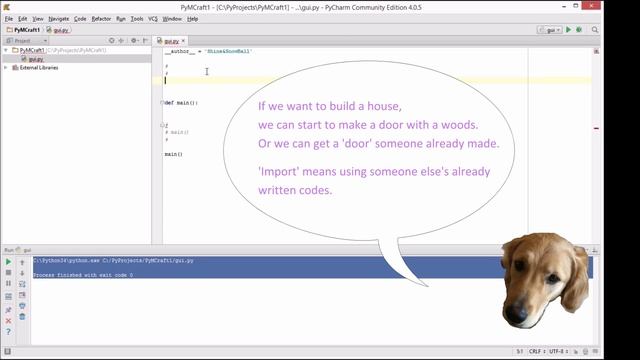This screenshot has width=640, height=360.
Task: Debug gui with the bug icon
Action: 579,30
